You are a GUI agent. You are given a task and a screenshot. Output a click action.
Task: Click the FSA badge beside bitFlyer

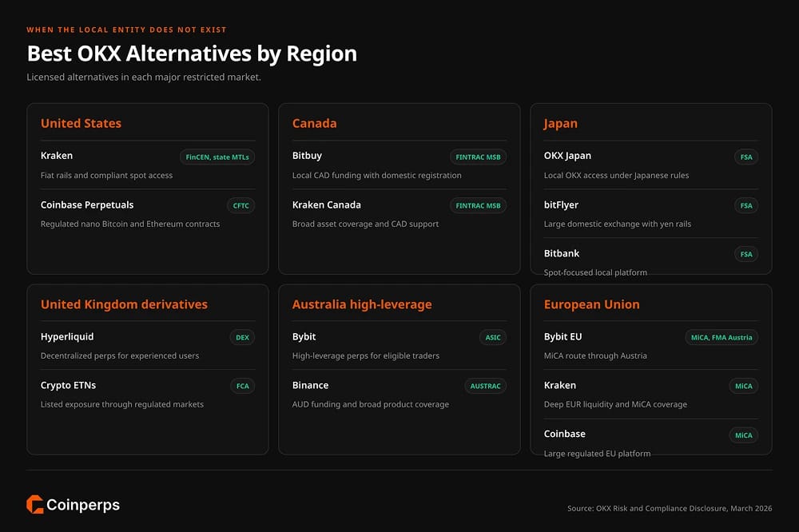tap(746, 205)
